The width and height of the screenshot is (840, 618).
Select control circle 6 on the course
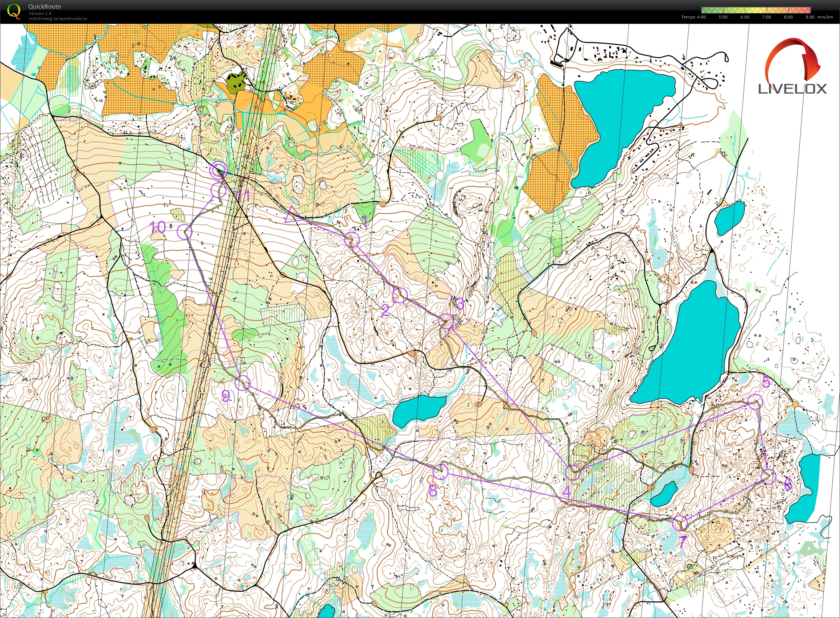(x=769, y=477)
